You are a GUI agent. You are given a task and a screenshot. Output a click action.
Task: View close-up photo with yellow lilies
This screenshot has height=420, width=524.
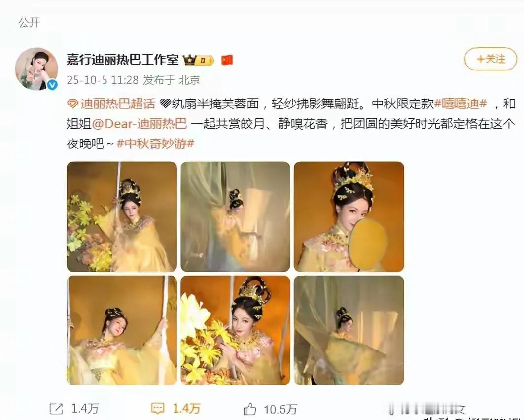point(235,330)
